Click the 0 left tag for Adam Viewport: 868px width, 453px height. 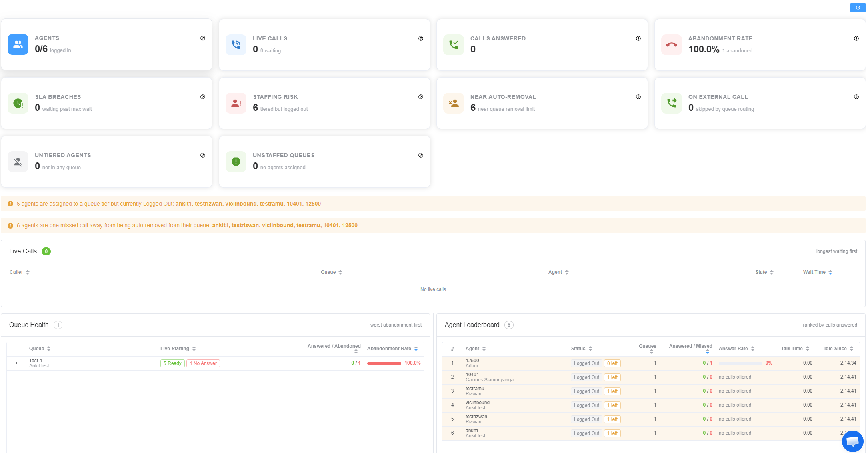(x=612, y=363)
